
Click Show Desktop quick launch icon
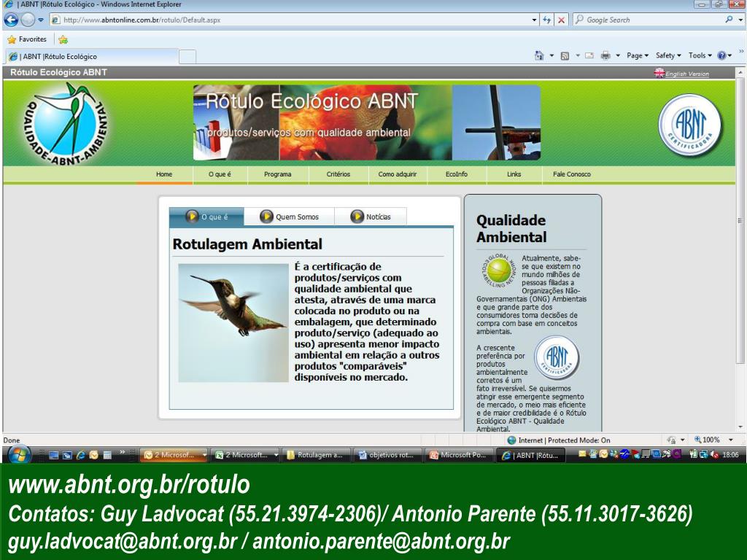tap(54, 455)
